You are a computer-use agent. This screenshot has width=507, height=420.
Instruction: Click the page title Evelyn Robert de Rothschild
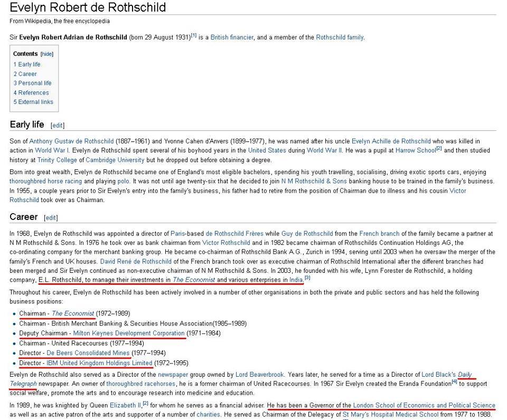tap(88, 7)
